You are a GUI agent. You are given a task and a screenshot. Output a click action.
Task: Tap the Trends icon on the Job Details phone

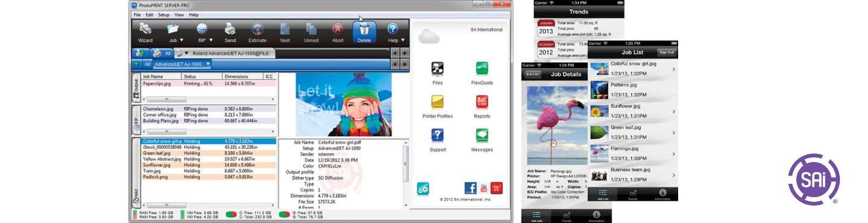click(x=567, y=216)
